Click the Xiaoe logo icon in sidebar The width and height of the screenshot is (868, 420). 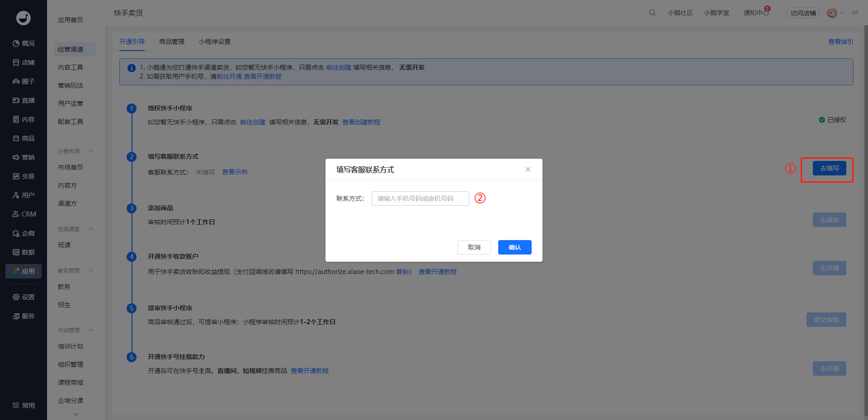[24, 18]
